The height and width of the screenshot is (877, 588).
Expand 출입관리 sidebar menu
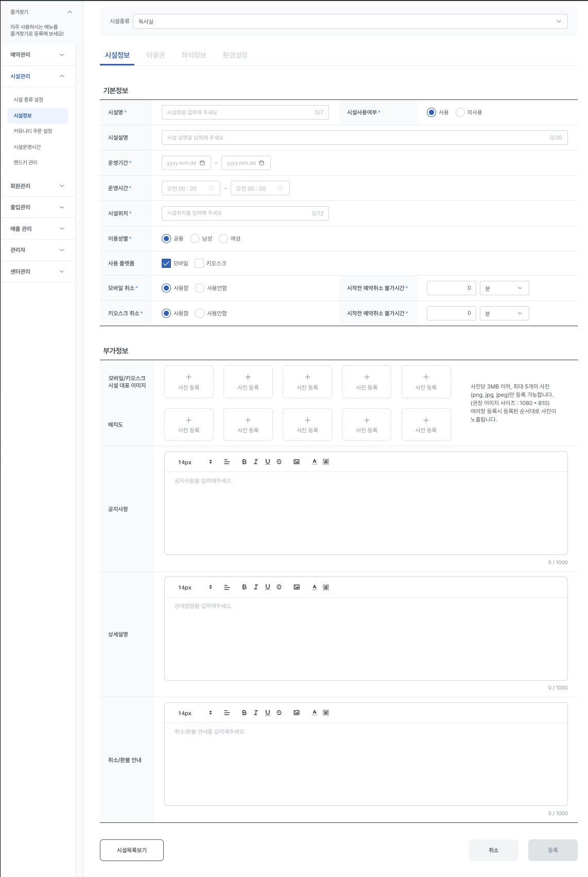point(38,207)
